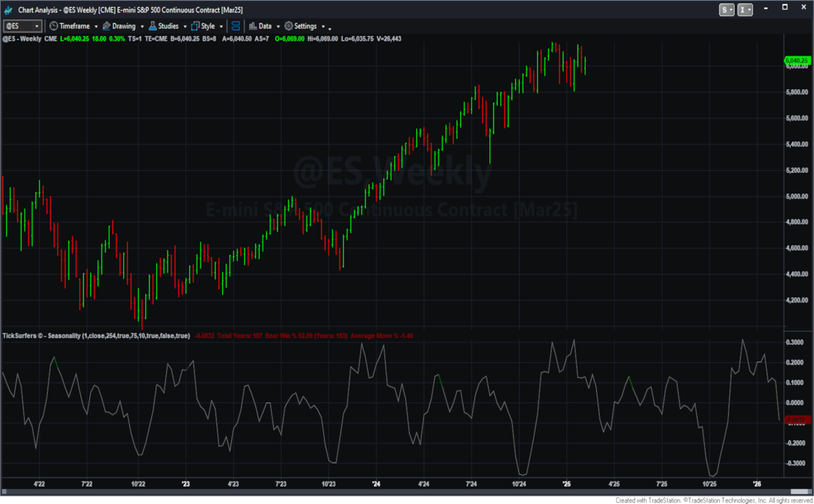Click the TradeStation logo in title bar
814x504 pixels.
pos(8,10)
